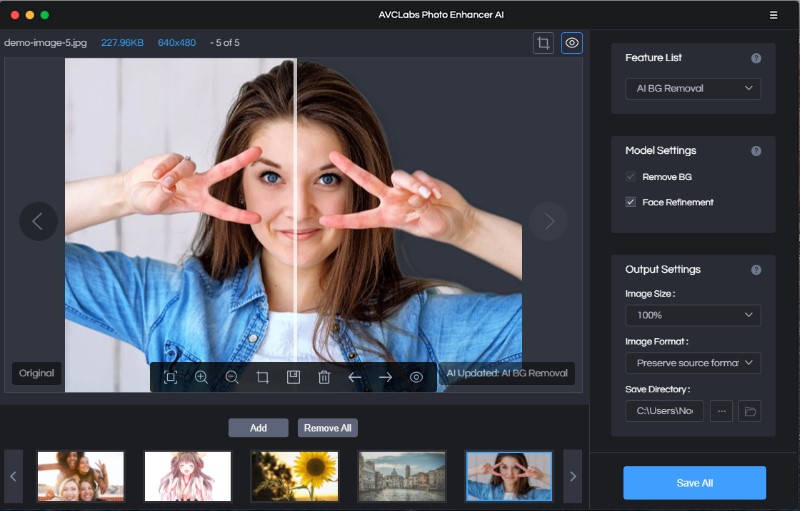Zoom in with the magnifier plus icon
This screenshot has width=800, height=511.
[x=201, y=377]
